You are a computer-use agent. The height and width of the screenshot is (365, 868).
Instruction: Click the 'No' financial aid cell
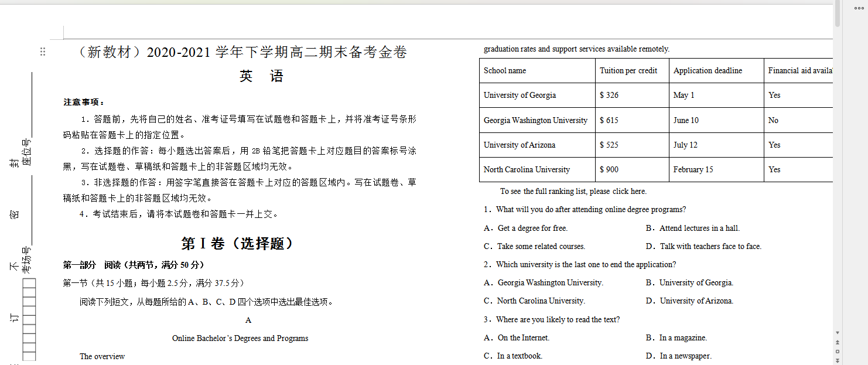(798, 120)
